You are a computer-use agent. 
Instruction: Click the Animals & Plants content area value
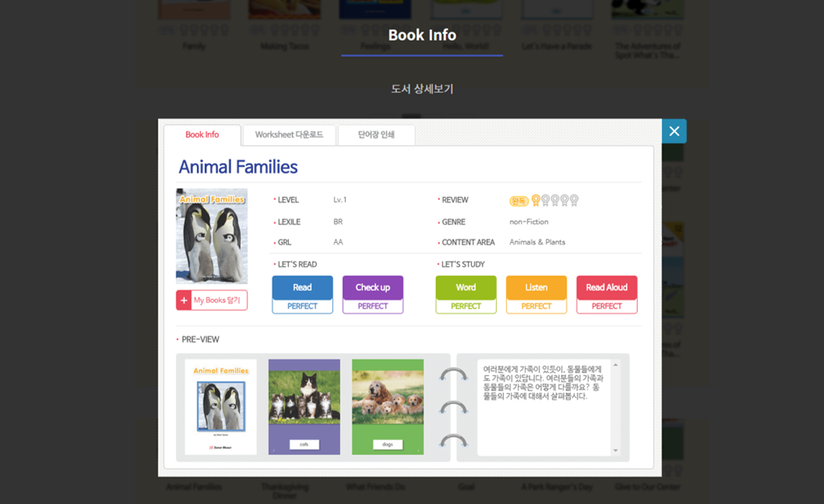[x=537, y=242]
